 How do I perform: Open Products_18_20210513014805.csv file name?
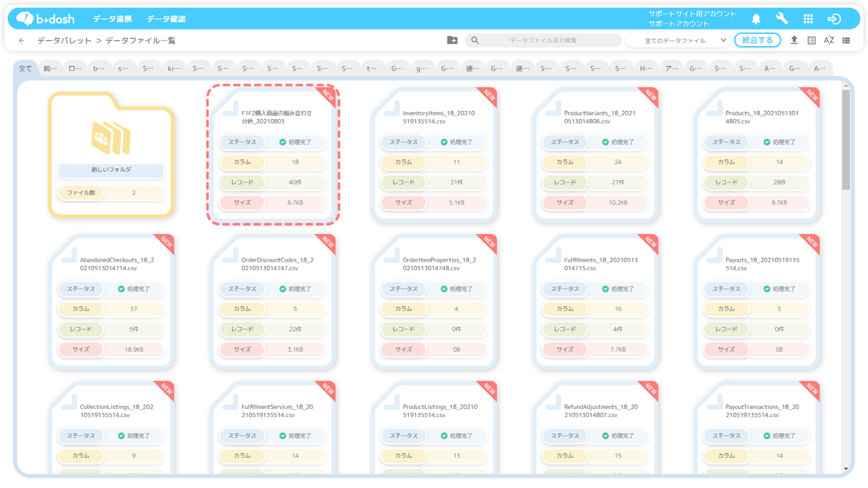pos(762,117)
